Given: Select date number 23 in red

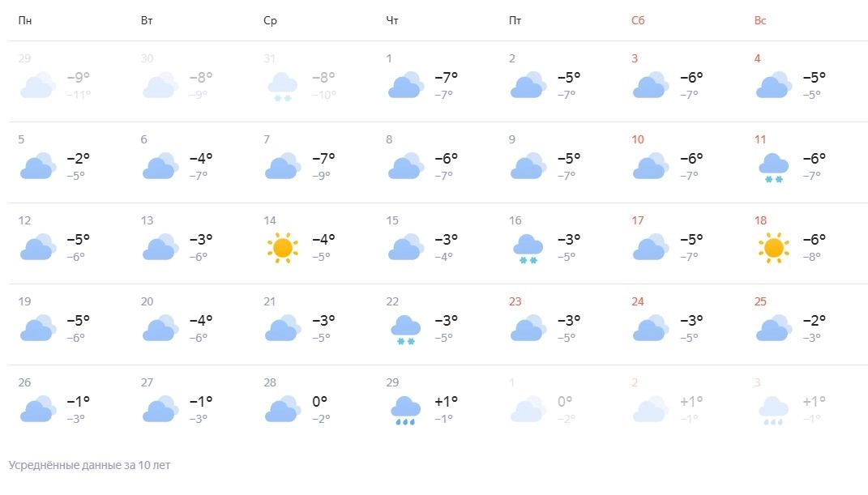Looking at the screenshot, I should pyautogui.click(x=515, y=301).
